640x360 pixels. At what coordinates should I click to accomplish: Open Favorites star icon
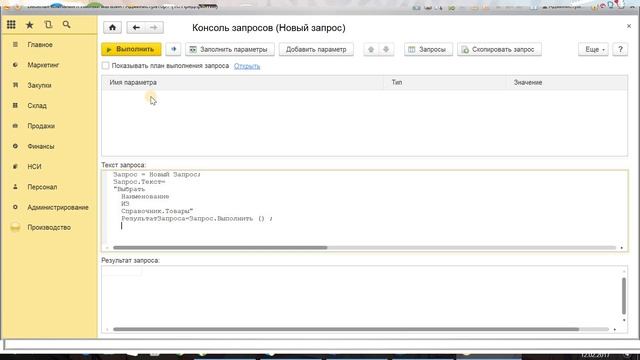30,25
